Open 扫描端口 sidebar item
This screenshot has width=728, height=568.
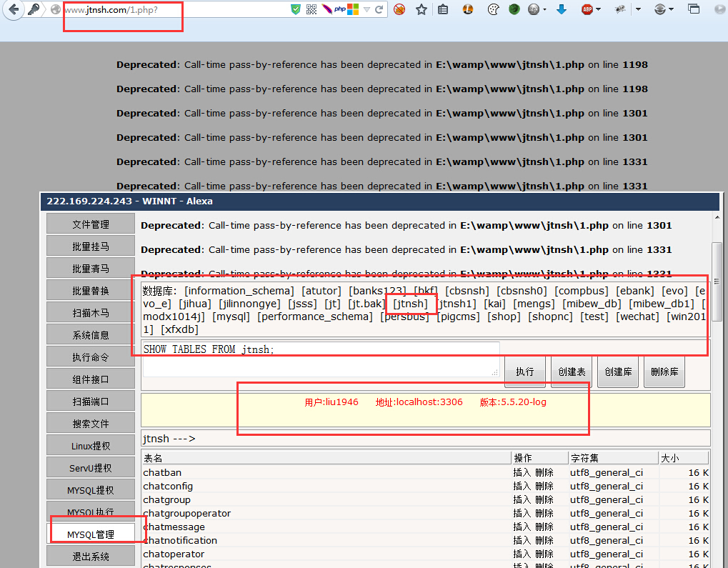point(91,402)
